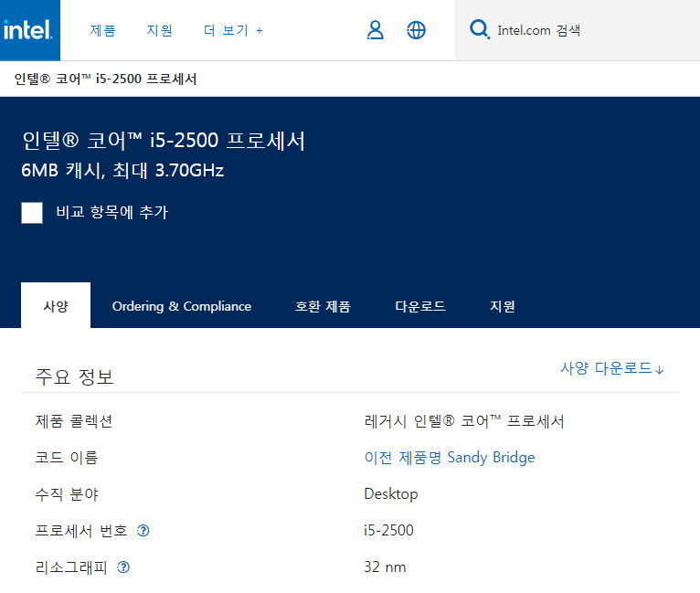
Task: Click the search magnifier icon
Action: 480,29
